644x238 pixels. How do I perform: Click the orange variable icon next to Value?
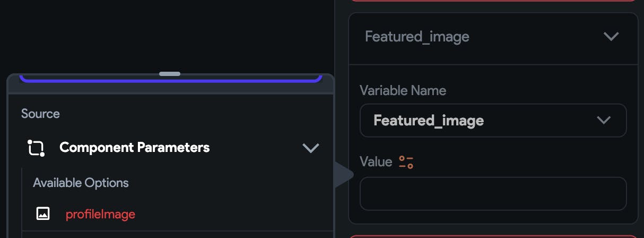(x=406, y=162)
